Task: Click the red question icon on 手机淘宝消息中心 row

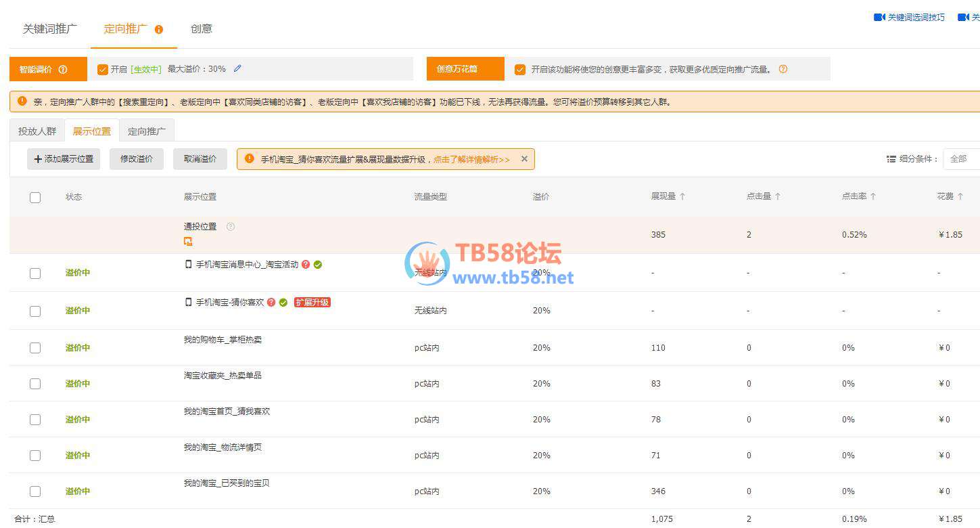Action: pyautogui.click(x=306, y=265)
